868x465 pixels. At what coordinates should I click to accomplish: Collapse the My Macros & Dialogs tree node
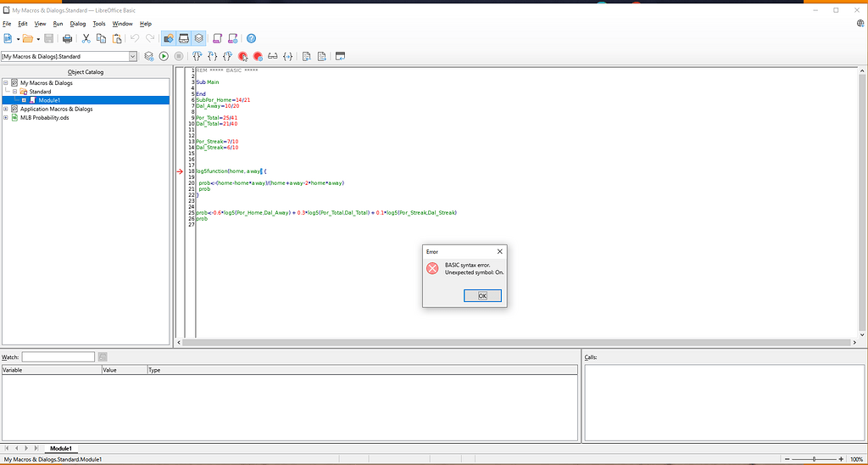[6, 82]
